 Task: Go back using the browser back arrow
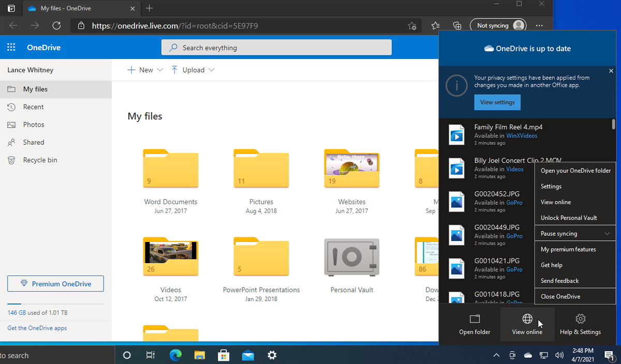[13, 25]
